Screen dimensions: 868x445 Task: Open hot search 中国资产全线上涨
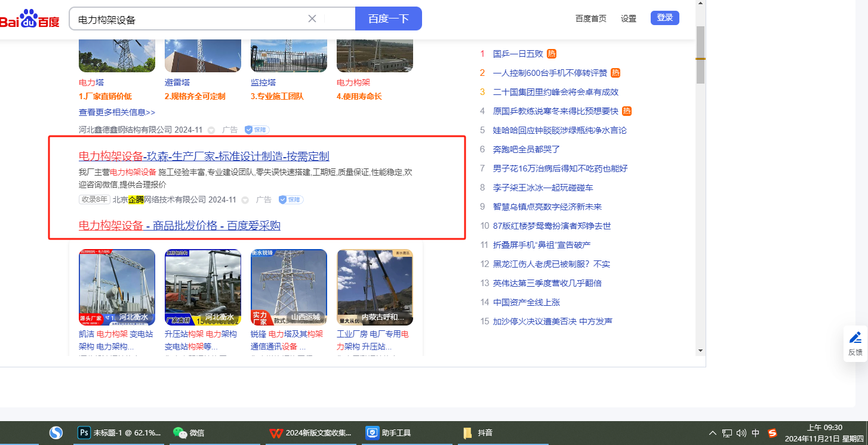coord(527,302)
